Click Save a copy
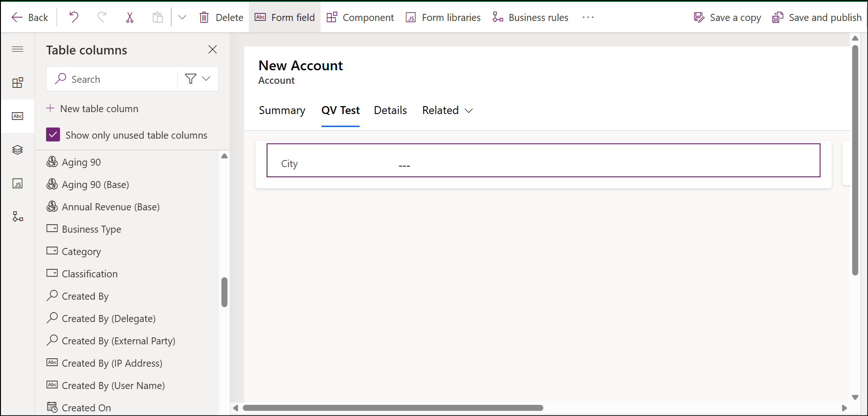 click(x=727, y=17)
